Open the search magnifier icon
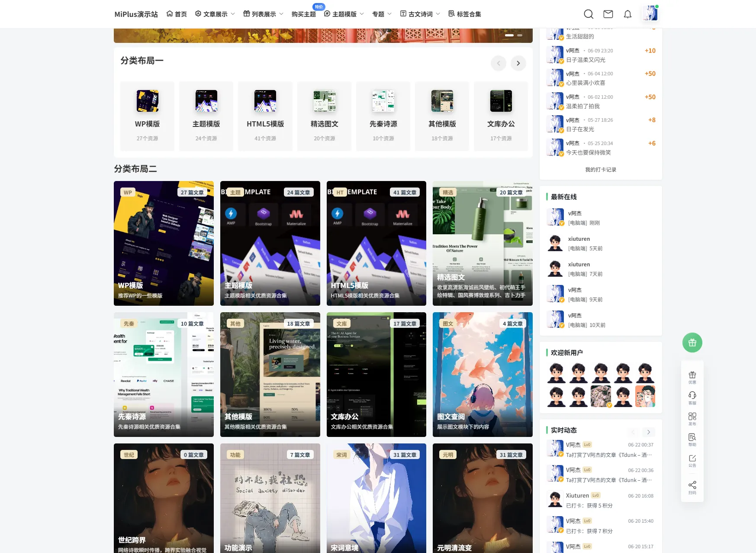This screenshot has width=756, height=553. [x=589, y=14]
